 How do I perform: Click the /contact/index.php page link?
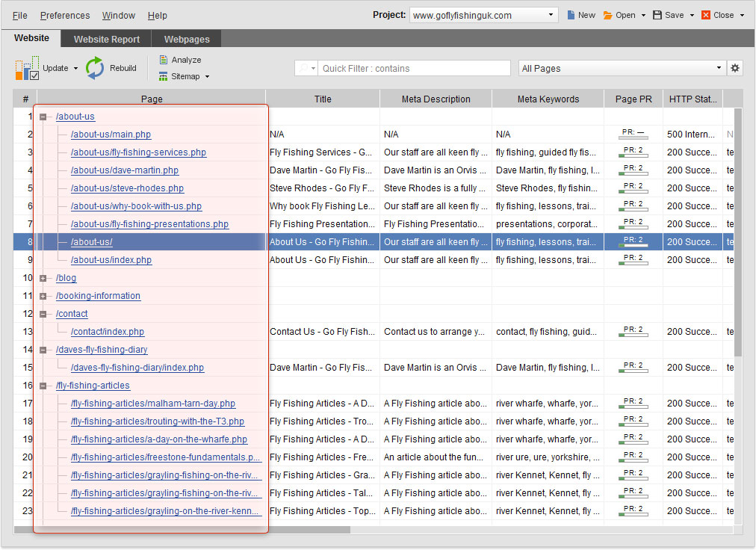(x=108, y=332)
